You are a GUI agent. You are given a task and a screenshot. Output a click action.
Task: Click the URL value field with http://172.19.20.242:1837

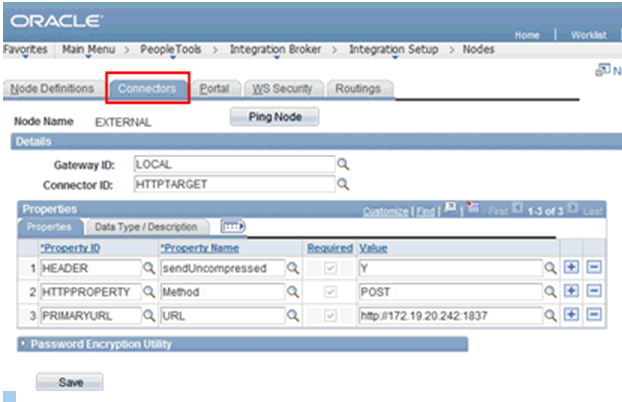tap(450, 316)
